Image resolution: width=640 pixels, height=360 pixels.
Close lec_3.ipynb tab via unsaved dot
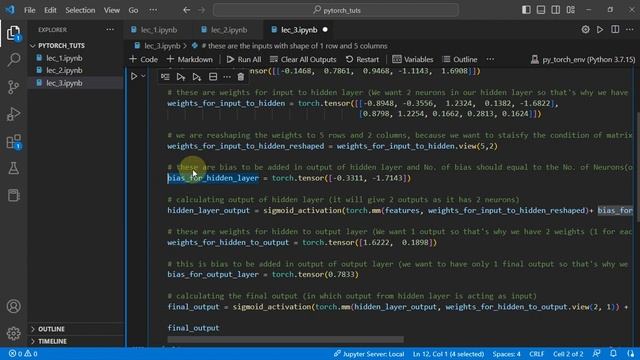[x=325, y=30]
